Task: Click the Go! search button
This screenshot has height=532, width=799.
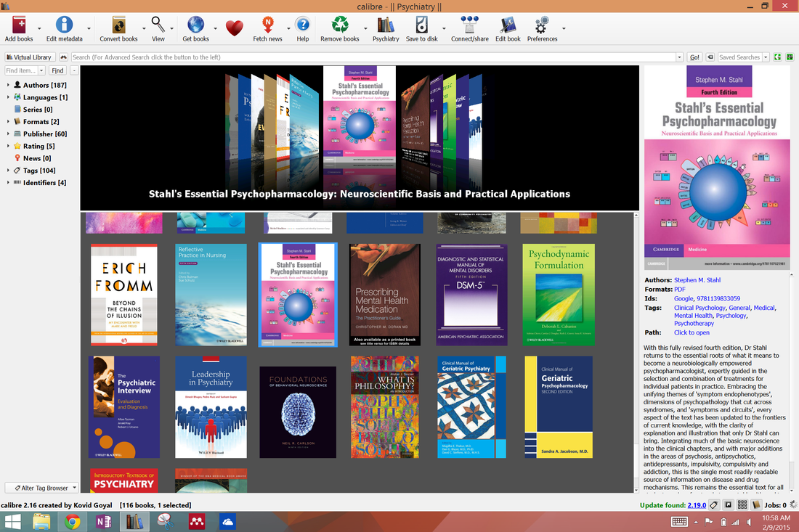Action: (694, 57)
